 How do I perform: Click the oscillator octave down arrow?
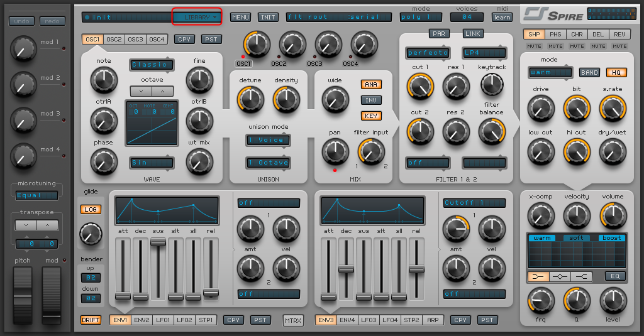coord(141,91)
